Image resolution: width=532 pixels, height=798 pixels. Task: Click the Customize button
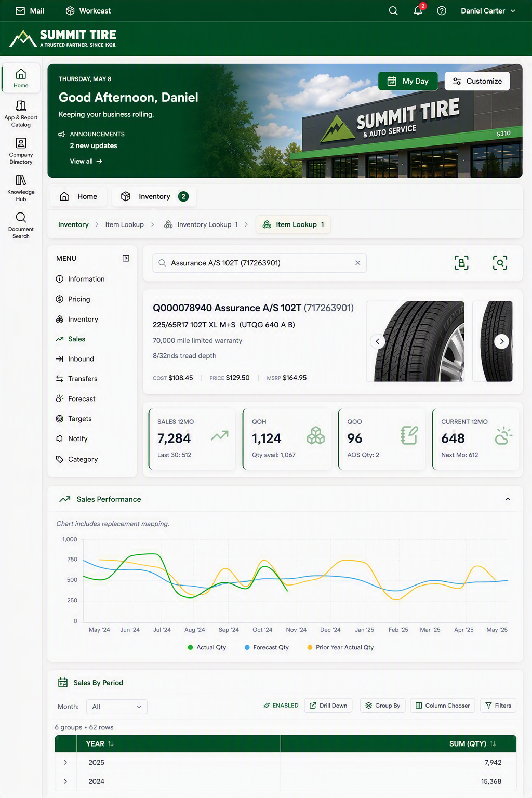click(x=477, y=81)
